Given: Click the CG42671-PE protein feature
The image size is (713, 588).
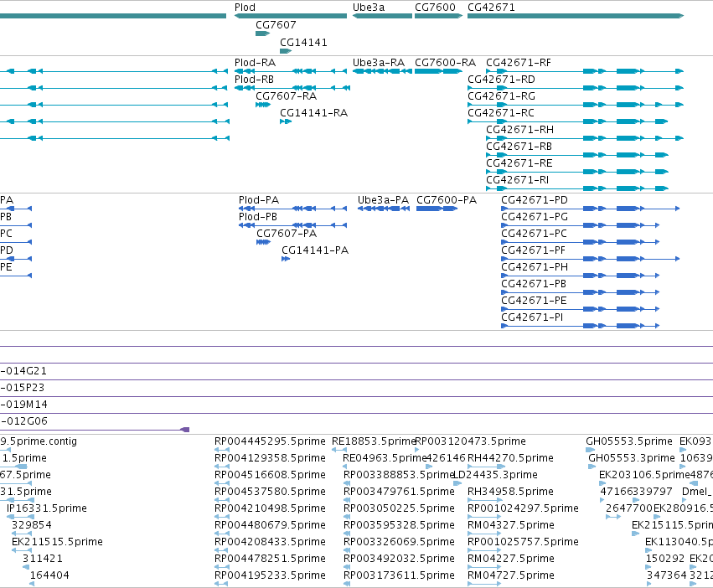Looking at the screenshot, I should click(x=581, y=309).
